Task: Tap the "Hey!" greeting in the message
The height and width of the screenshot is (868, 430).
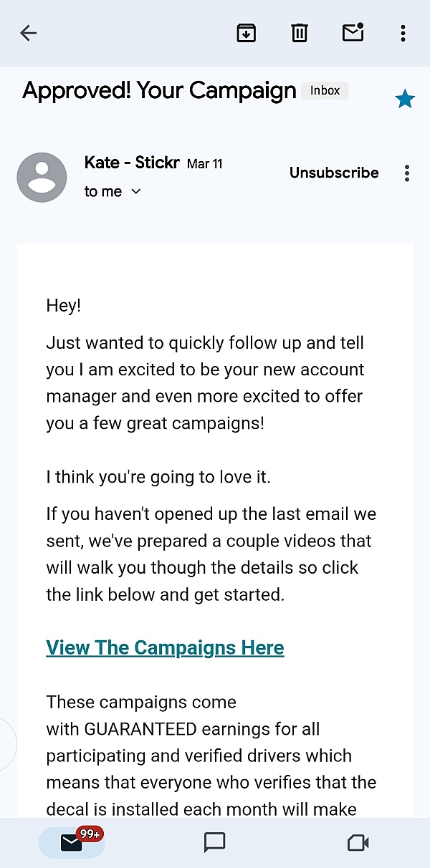Action: [x=64, y=306]
